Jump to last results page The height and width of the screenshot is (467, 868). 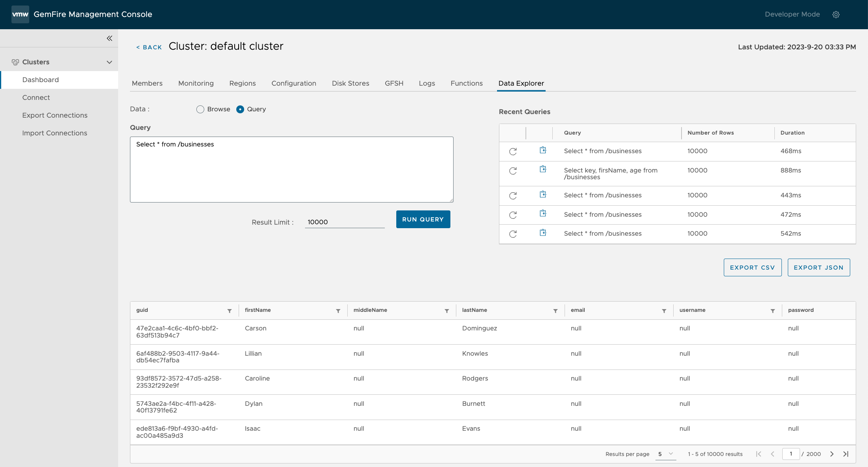tap(846, 454)
